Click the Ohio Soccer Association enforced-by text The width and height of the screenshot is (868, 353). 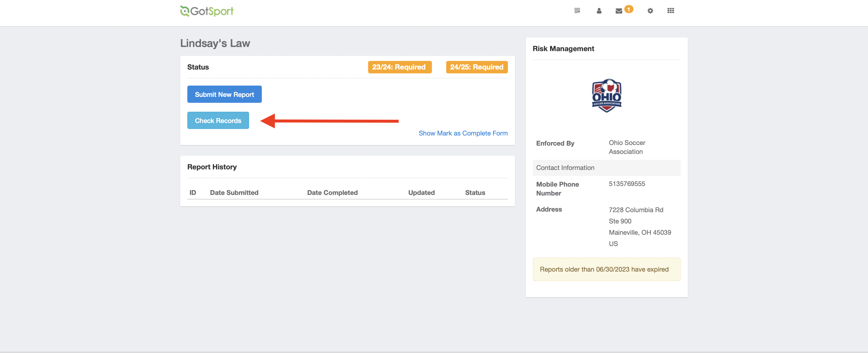(627, 147)
